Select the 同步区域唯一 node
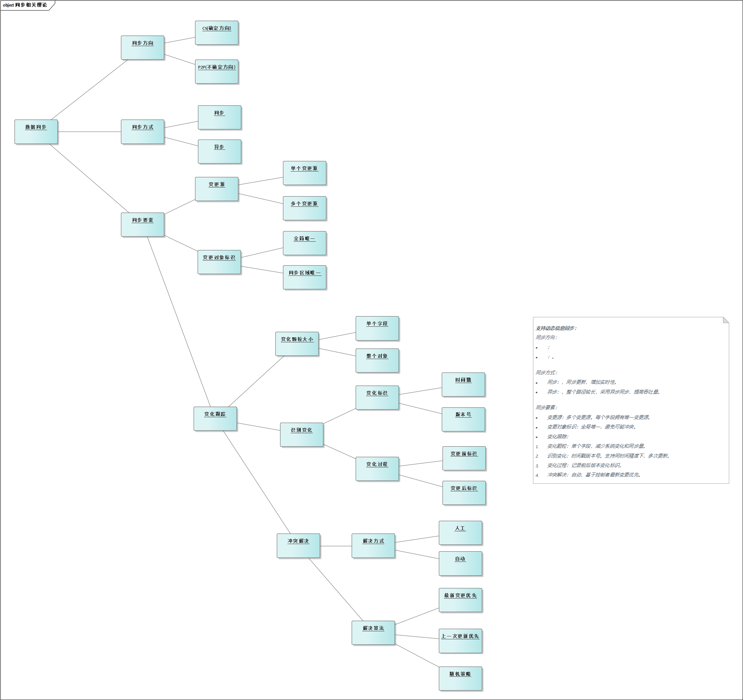The image size is (743, 700). point(304,277)
